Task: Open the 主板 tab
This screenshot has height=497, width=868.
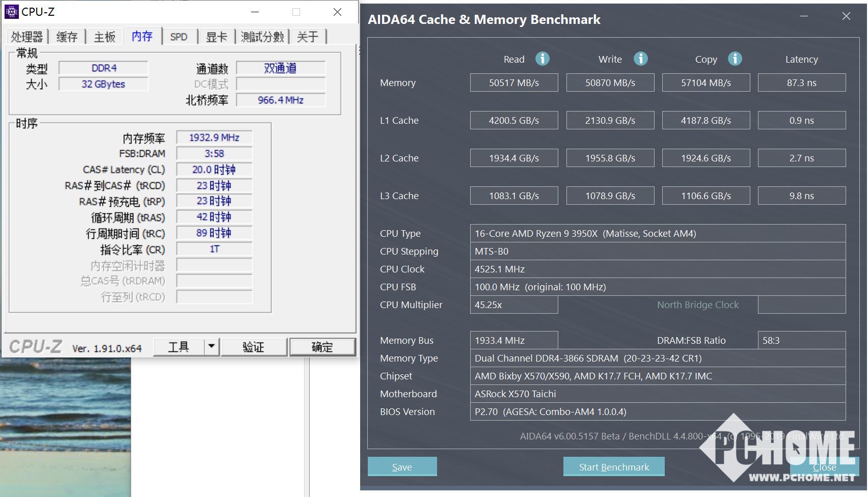Action: [x=104, y=37]
